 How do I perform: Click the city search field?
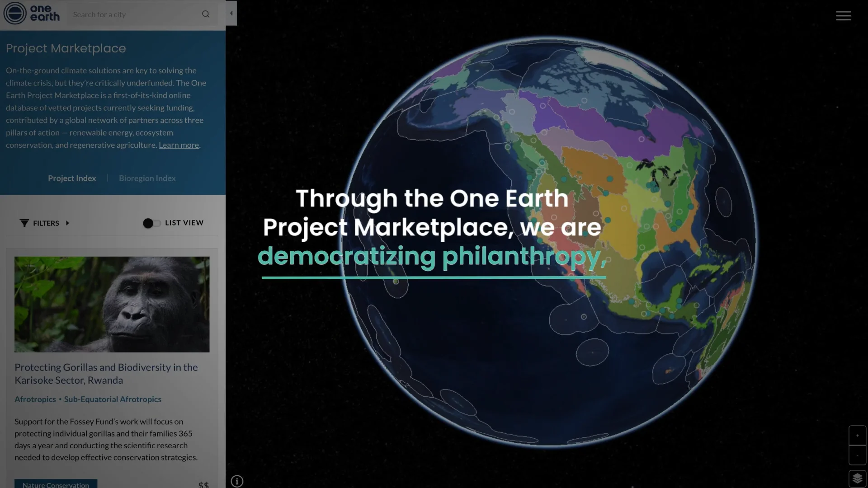[136, 14]
